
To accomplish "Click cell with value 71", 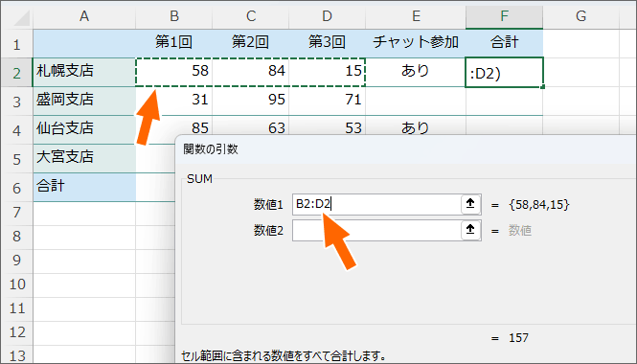I will (327, 101).
